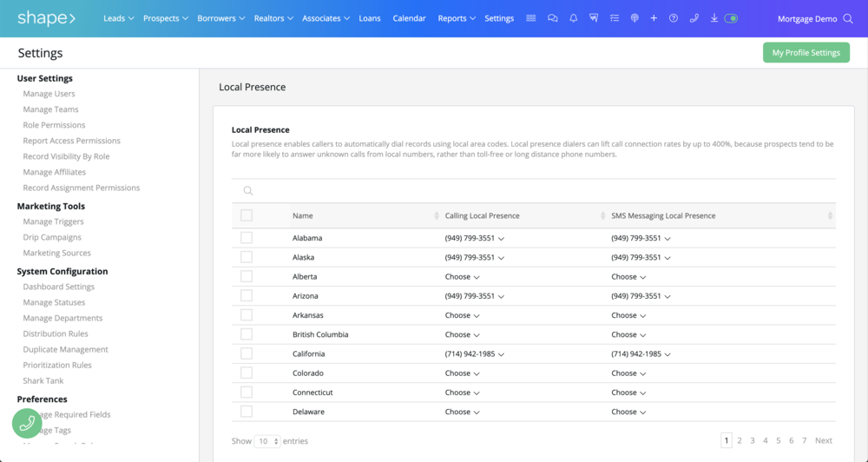Open Manage Users settings

point(49,94)
